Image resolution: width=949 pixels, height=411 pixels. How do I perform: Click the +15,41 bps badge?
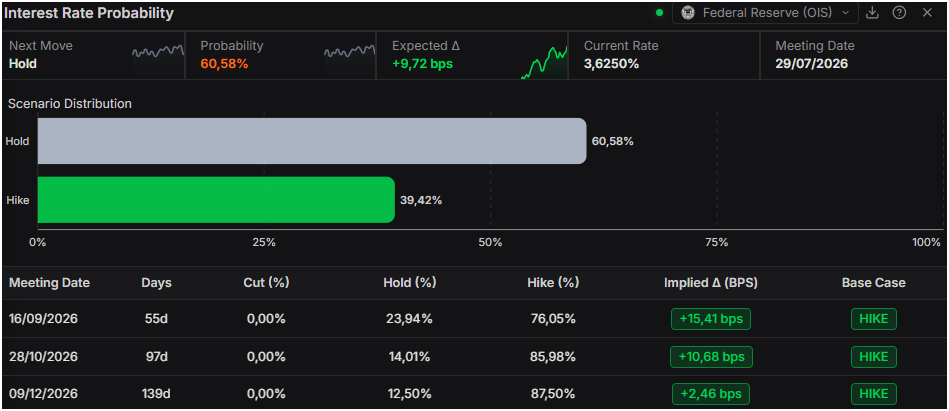711,319
